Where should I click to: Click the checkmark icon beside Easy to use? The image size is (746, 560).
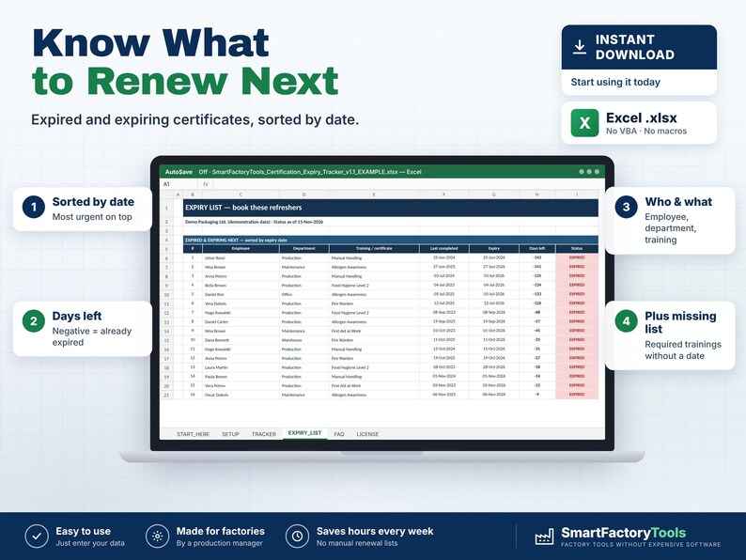click(37, 537)
